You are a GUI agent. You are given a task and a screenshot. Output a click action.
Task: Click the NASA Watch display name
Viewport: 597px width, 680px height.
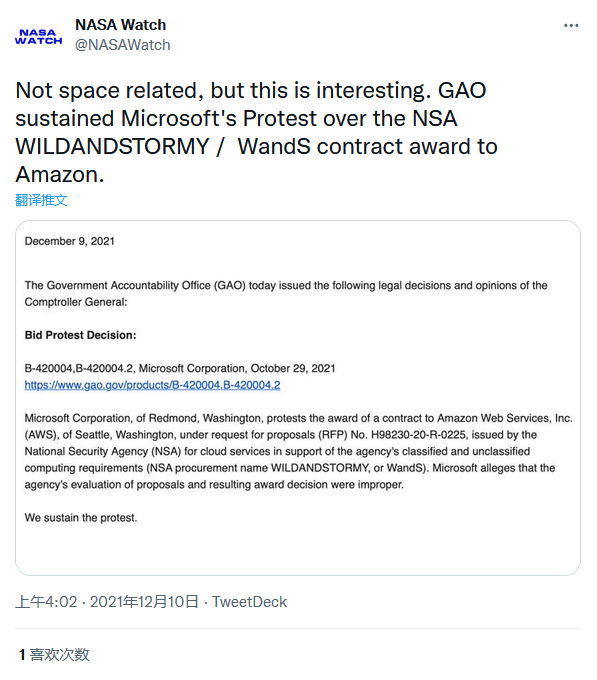[x=121, y=25]
